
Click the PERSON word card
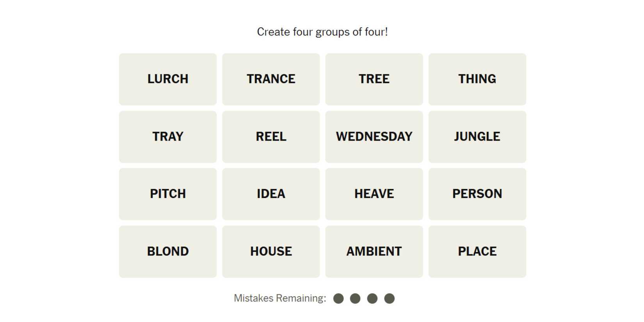coord(477,194)
